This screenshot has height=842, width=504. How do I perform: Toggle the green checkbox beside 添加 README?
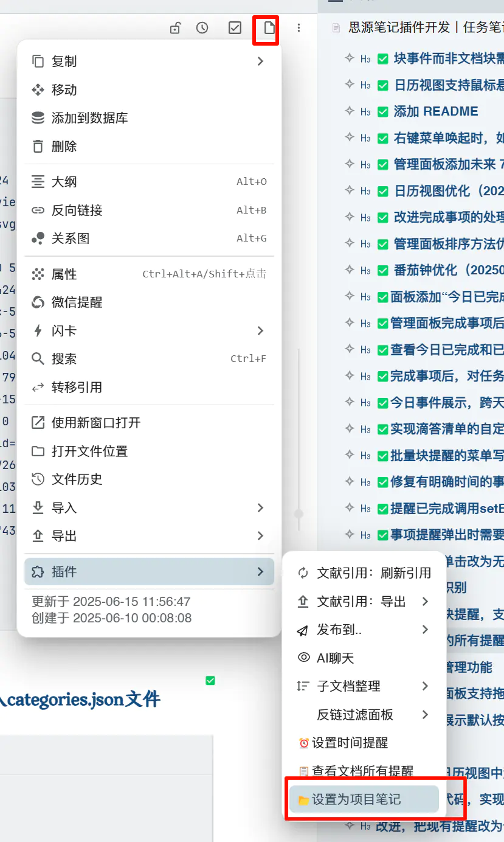pyautogui.click(x=383, y=111)
